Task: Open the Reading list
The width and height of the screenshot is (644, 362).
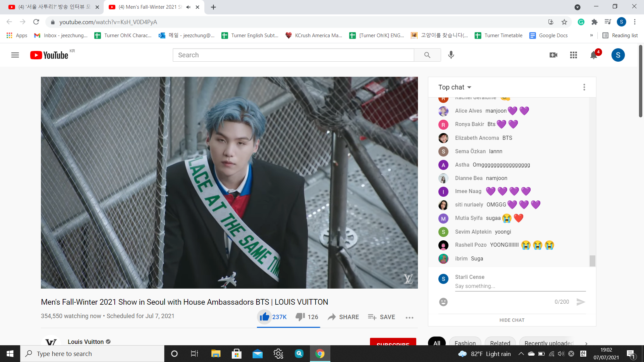Action: [x=620, y=35]
